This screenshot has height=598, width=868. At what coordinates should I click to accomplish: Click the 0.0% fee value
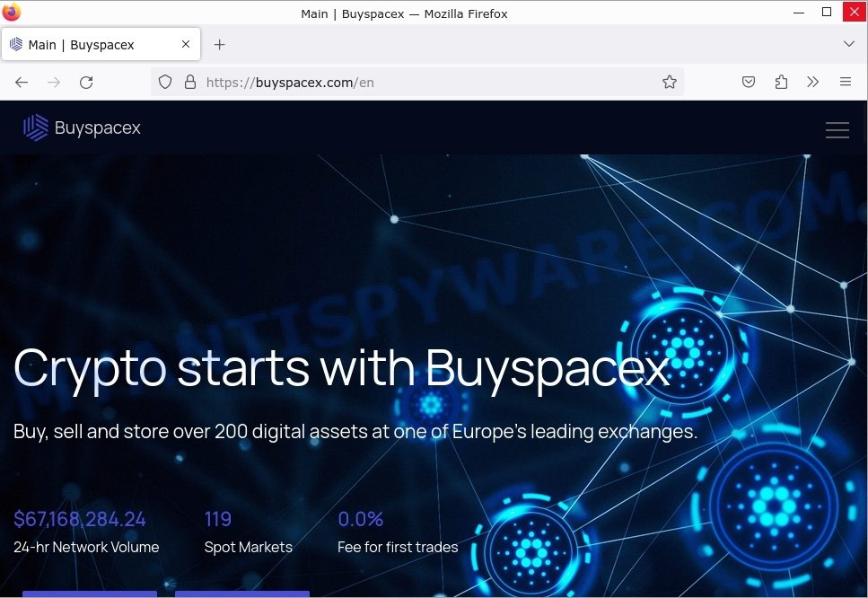click(360, 519)
